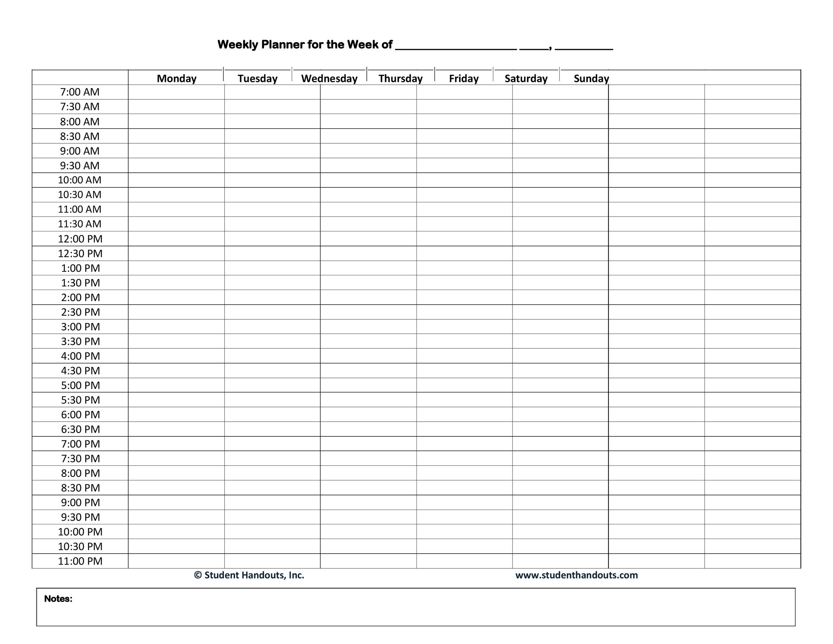Click the Monday column header

177,76
